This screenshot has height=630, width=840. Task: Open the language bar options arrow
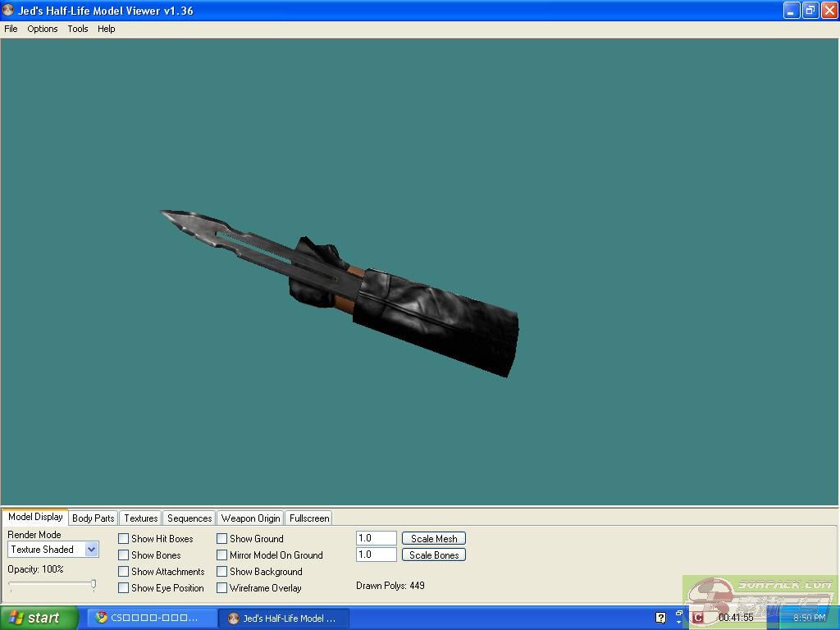point(679,622)
